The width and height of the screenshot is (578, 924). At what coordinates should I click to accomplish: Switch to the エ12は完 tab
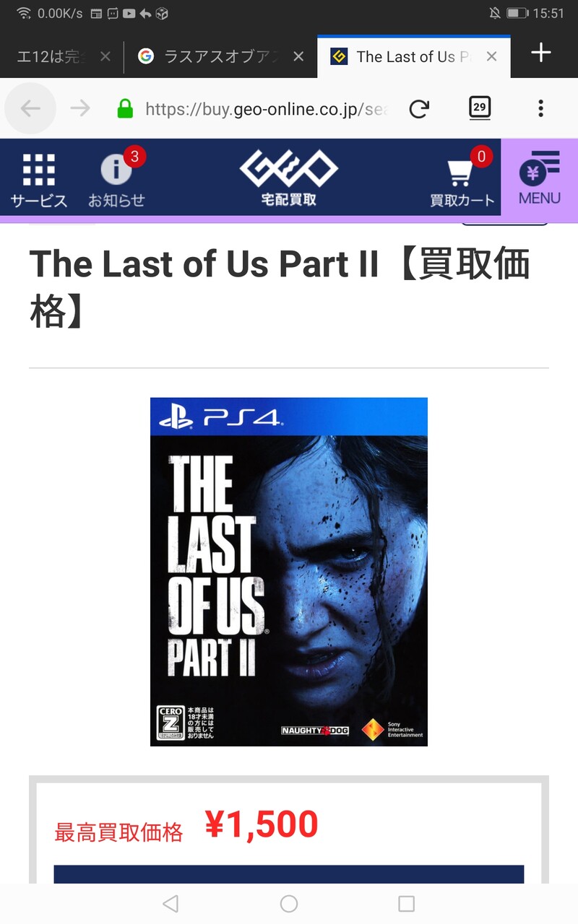(x=51, y=56)
